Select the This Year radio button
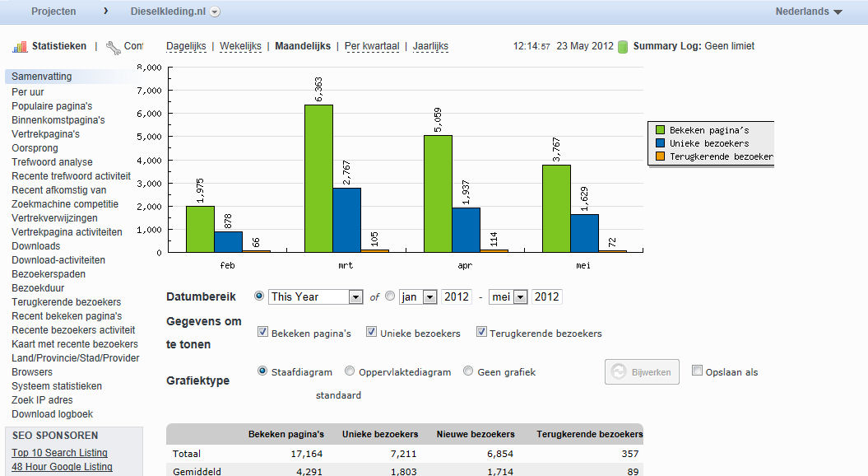The height and width of the screenshot is (476, 868). click(x=258, y=296)
